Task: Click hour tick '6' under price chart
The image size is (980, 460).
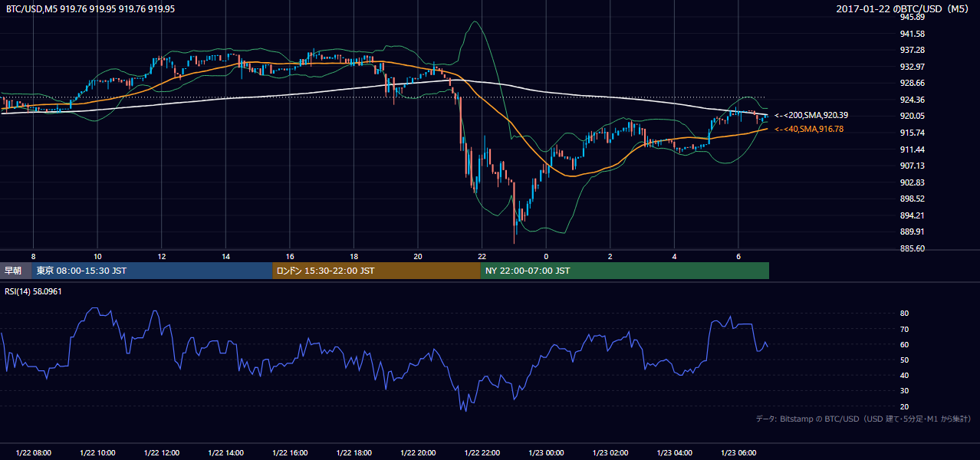Action: click(738, 256)
